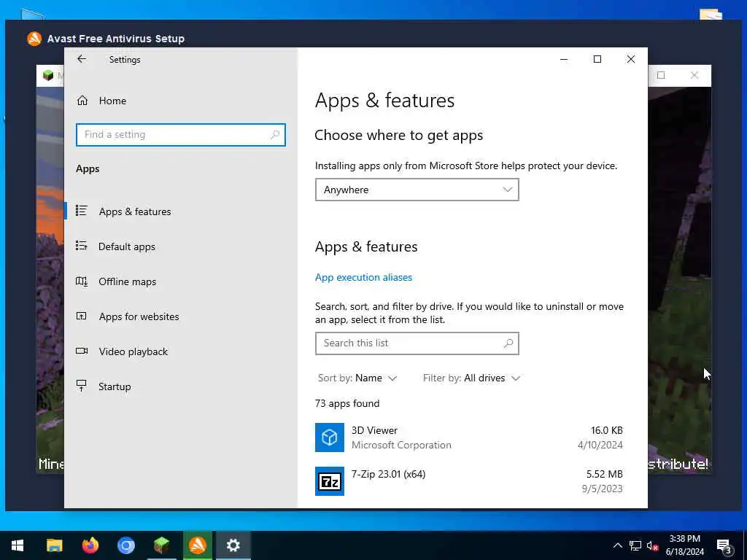The image size is (747, 560).
Task: Expand the Anywhere app source dropdown
Action: [417, 190]
